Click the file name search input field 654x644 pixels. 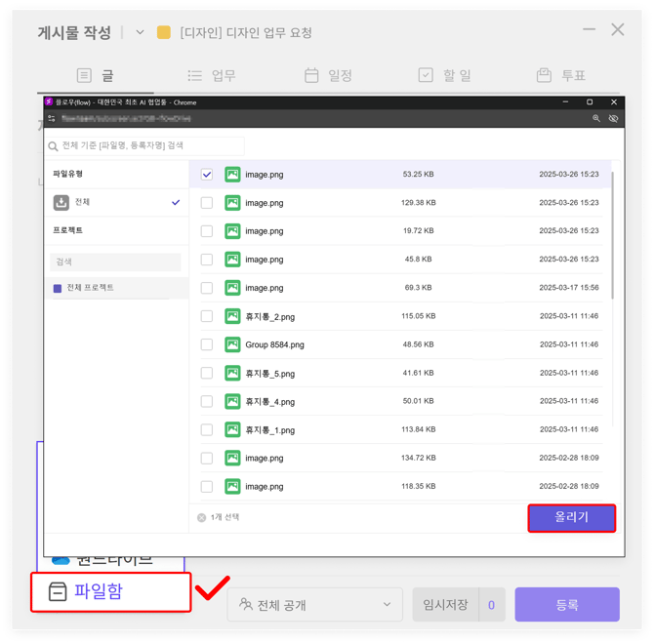pos(146,145)
